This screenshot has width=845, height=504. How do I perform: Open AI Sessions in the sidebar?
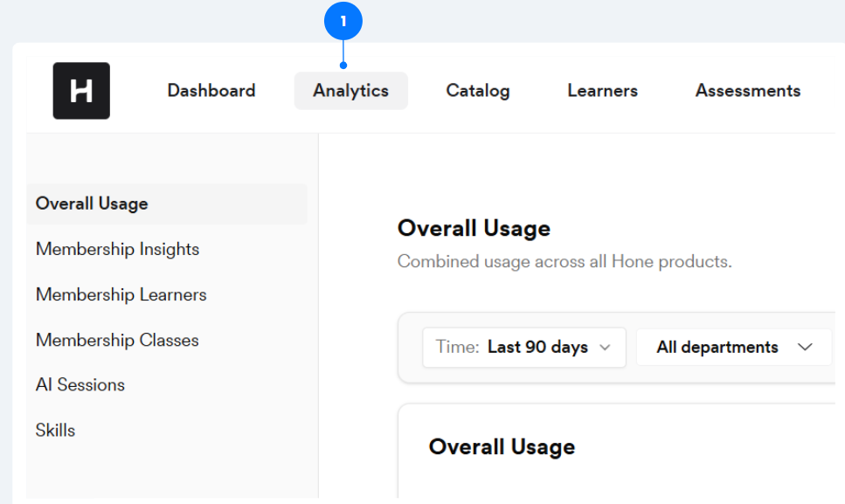pos(80,385)
